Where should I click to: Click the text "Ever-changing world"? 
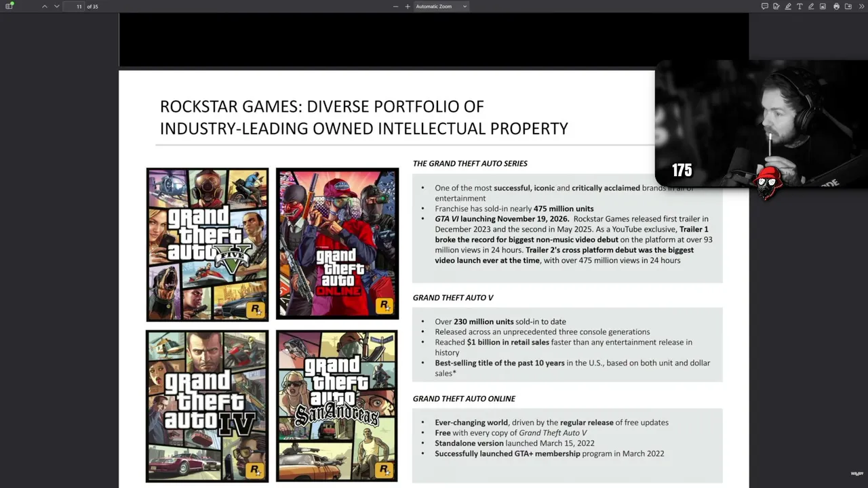click(471, 423)
